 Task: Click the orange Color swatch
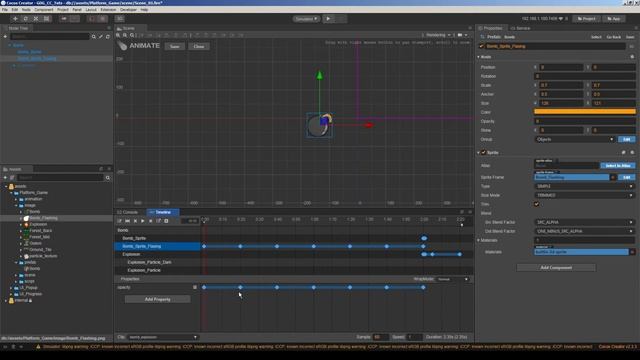[x=584, y=112]
